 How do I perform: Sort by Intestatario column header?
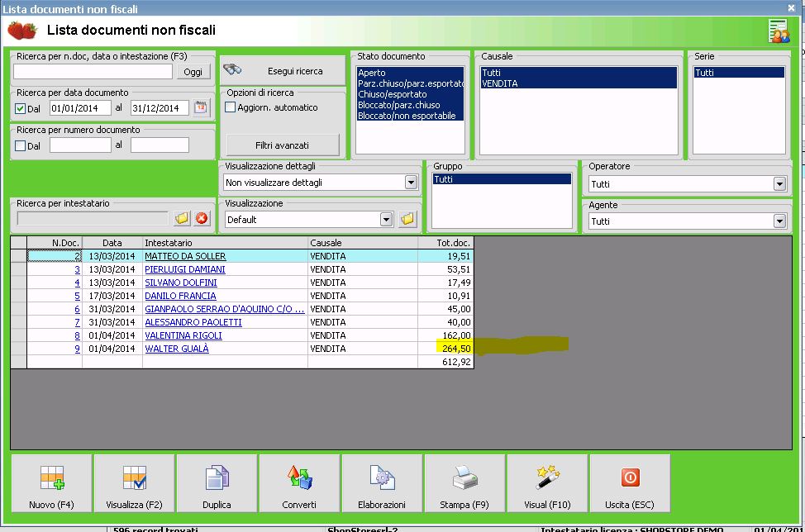[225, 243]
